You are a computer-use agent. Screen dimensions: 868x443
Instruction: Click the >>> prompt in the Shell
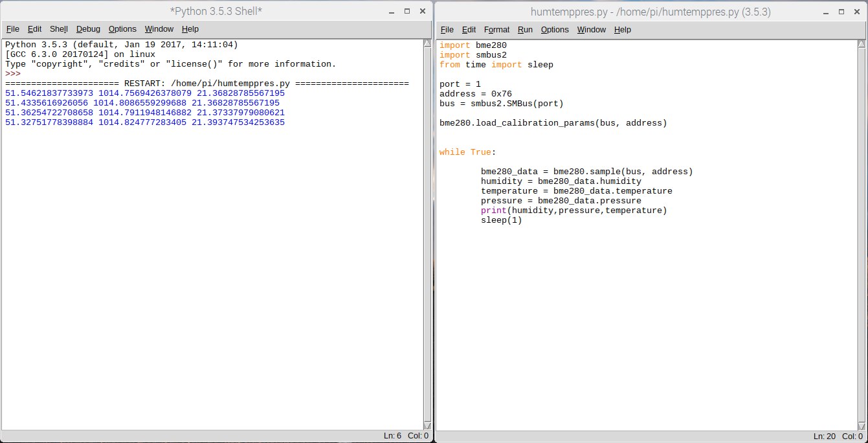13,74
